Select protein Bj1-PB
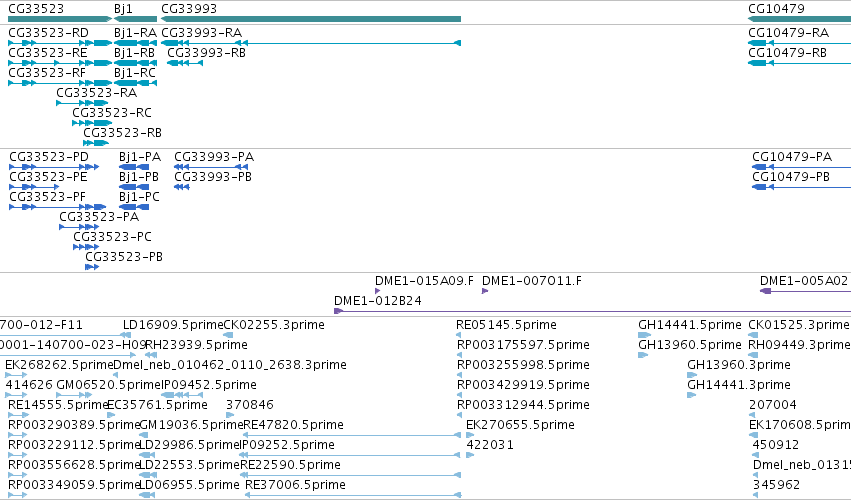 point(134,187)
